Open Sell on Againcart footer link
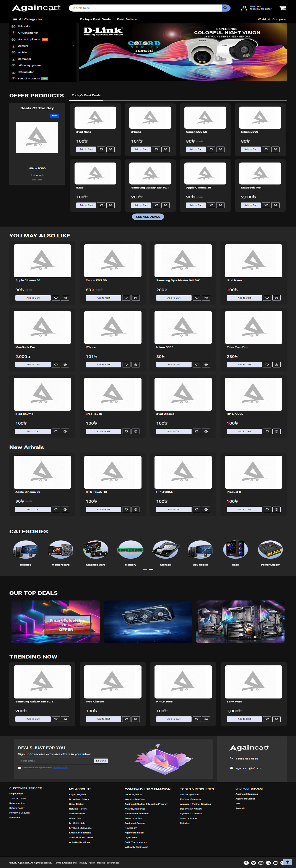The image size is (296, 868). coord(190,794)
